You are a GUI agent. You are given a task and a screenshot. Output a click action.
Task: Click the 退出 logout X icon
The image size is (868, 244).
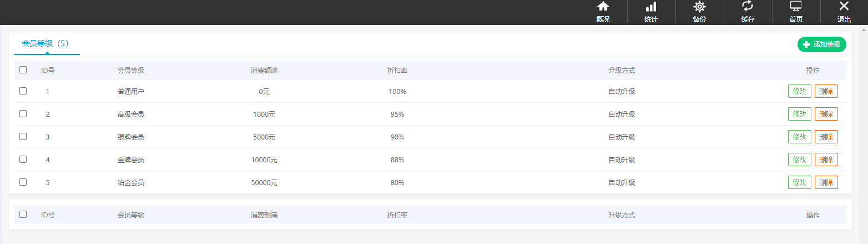(844, 7)
